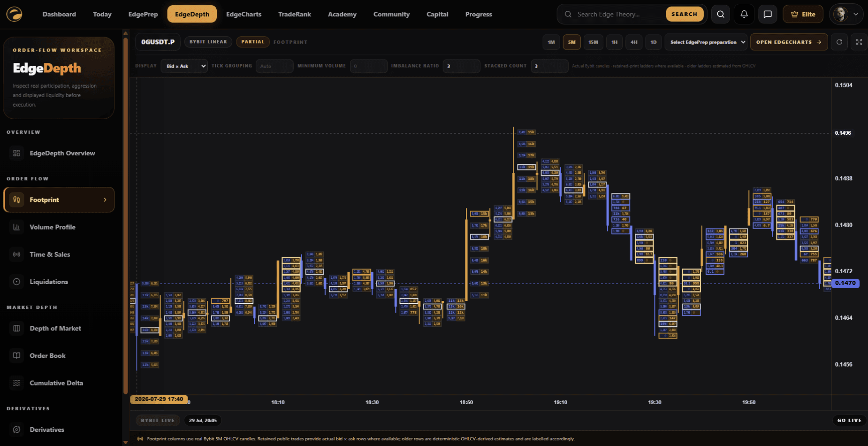
Task: Open the Dashboard tab
Action: tap(59, 14)
